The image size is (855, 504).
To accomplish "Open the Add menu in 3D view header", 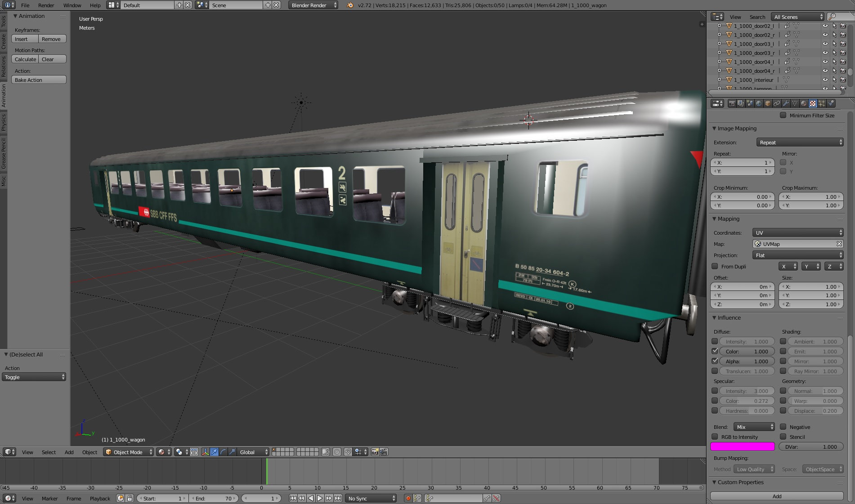I will tap(69, 452).
